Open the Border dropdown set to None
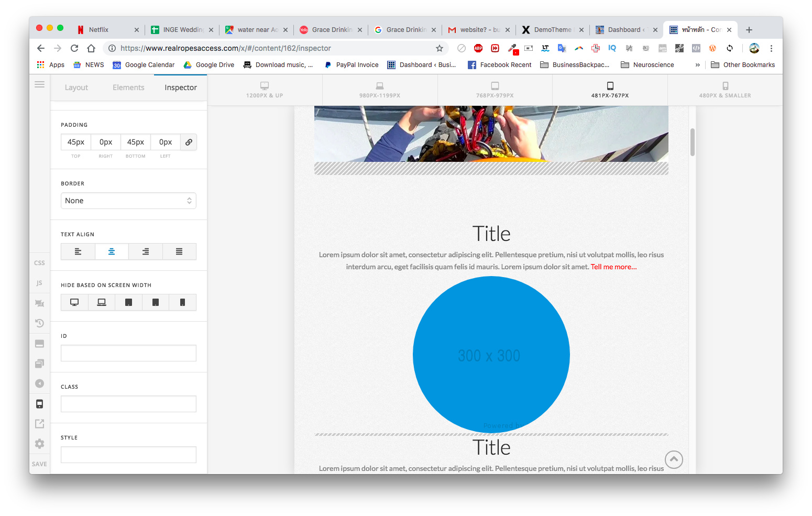This screenshot has height=516, width=812. (128, 201)
